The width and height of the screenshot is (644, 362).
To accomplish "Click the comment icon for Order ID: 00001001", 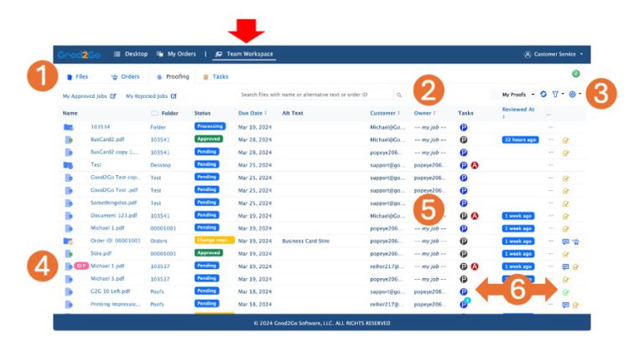I will [x=565, y=241].
